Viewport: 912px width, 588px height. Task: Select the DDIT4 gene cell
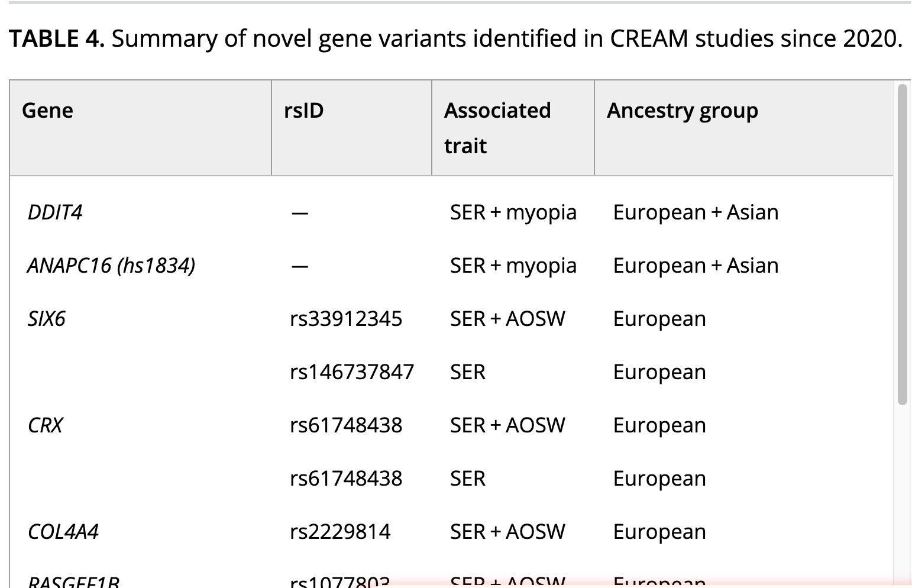[x=55, y=212]
